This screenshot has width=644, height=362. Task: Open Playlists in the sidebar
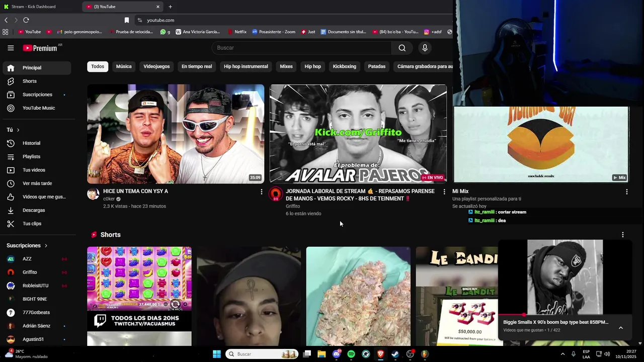[x=37, y=156]
